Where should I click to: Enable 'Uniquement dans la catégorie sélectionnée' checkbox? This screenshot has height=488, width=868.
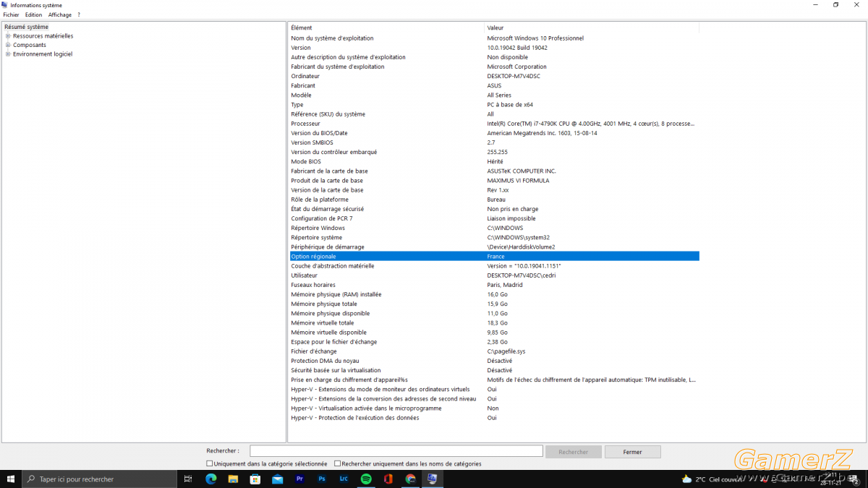210,463
